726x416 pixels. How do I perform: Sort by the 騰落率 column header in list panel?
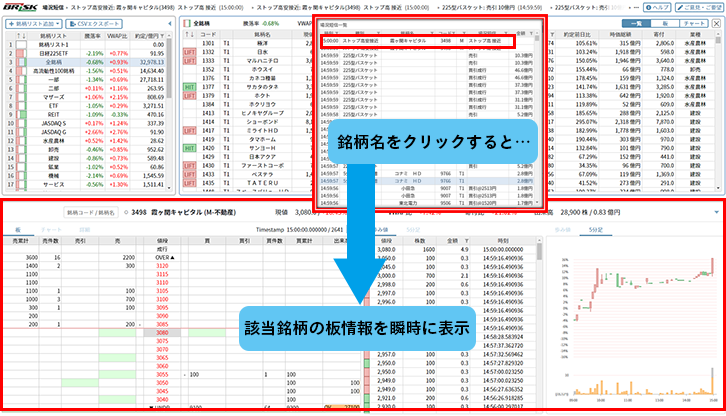tap(92, 36)
